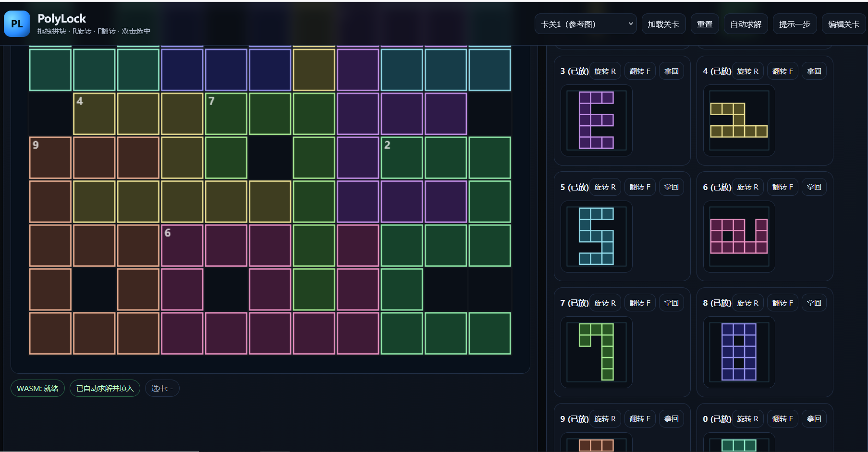The height and width of the screenshot is (452, 868).
Task: Start 自动求解 auto-solve
Action: [746, 24]
